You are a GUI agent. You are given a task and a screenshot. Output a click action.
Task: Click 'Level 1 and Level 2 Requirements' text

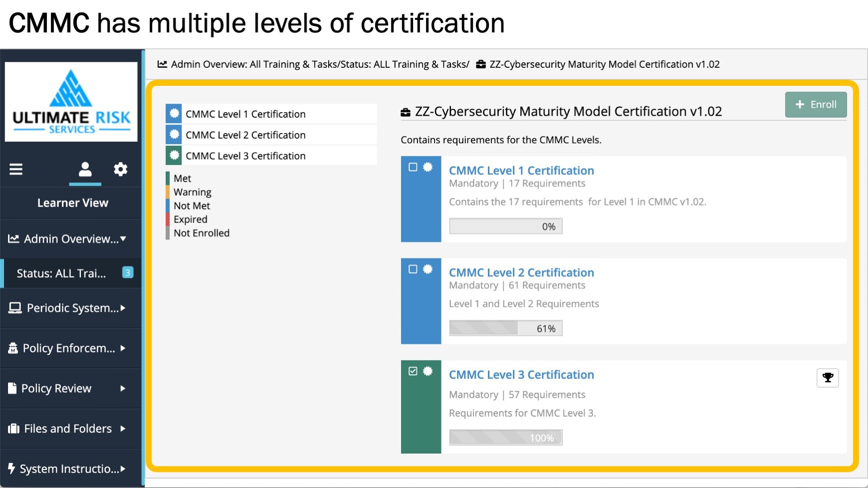[524, 304]
